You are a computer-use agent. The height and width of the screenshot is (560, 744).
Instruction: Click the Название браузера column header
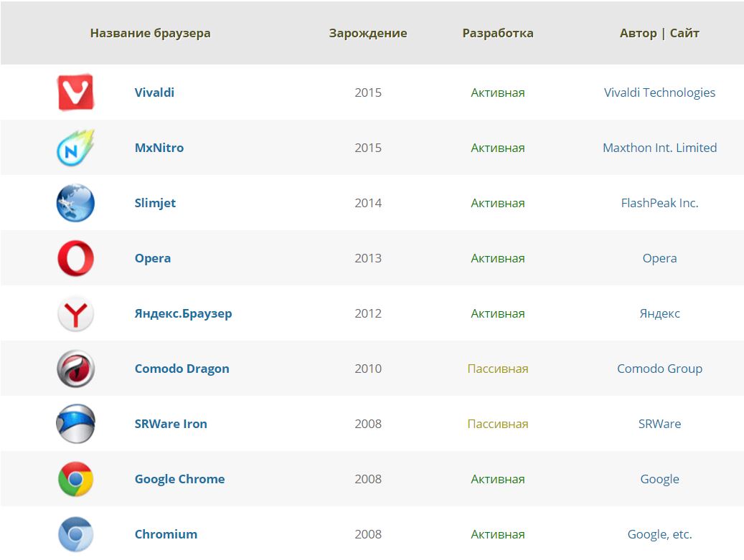point(151,33)
